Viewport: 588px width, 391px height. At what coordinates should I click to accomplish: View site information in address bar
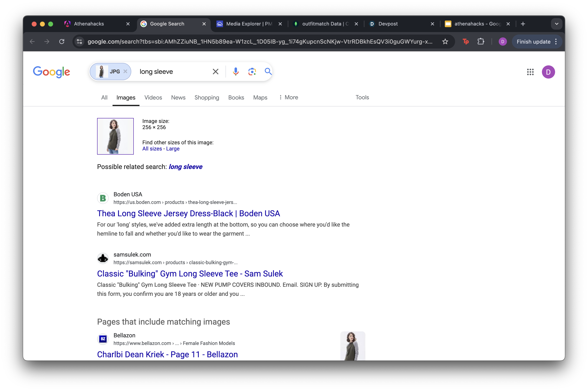(80, 42)
